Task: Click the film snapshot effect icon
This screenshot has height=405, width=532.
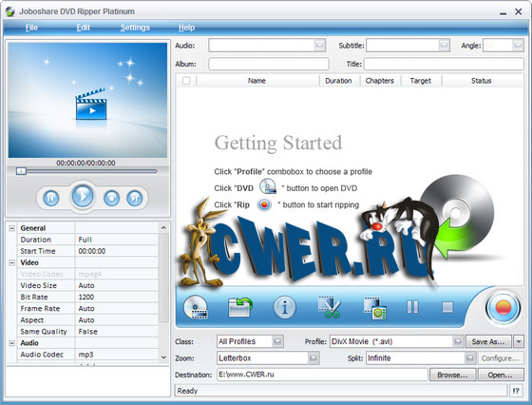Action: pyautogui.click(x=375, y=308)
